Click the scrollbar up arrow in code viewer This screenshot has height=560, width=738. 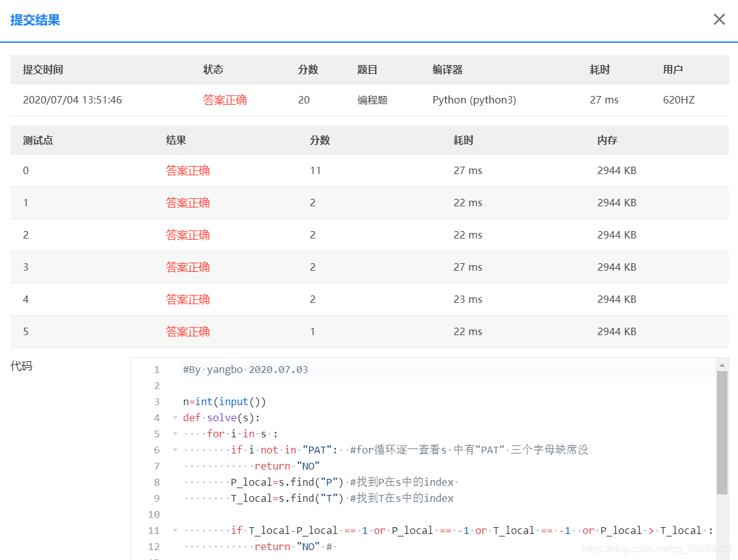[723, 365]
